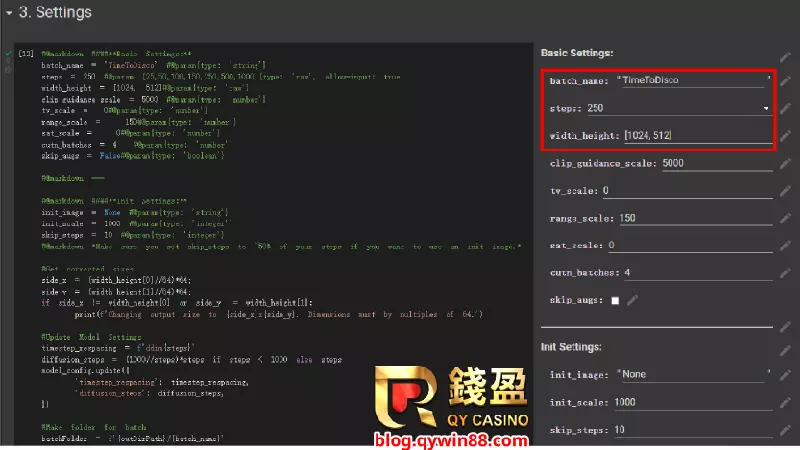Click the init_scale field showing 1000
This screenshot has width=800, height=450.
692,402
